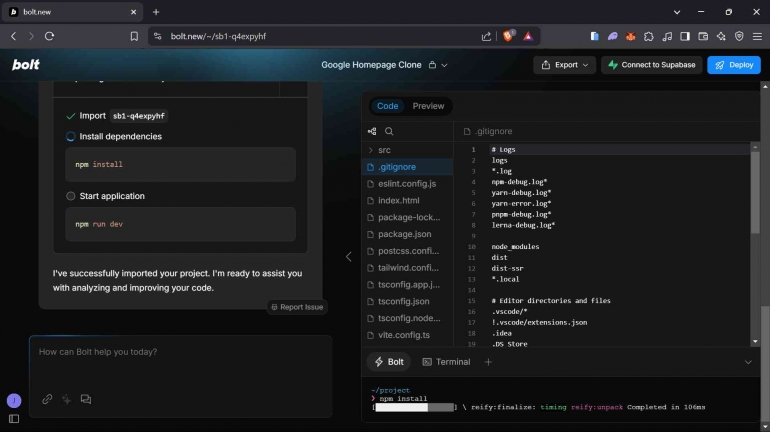Screen dimensions: 770x432
Task: Click the Deploy button
Action: tap(734, 65)
